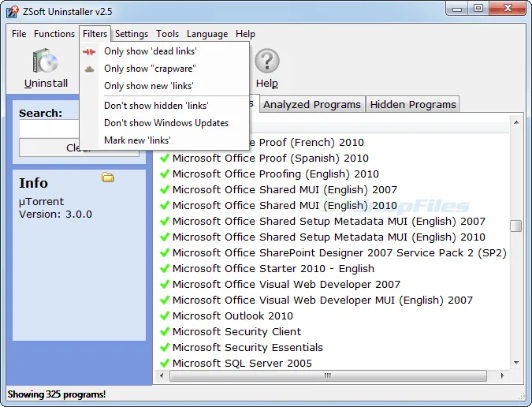Click the vertical scrollbar thumb
The image size is (532, 407).
point(516,226)
